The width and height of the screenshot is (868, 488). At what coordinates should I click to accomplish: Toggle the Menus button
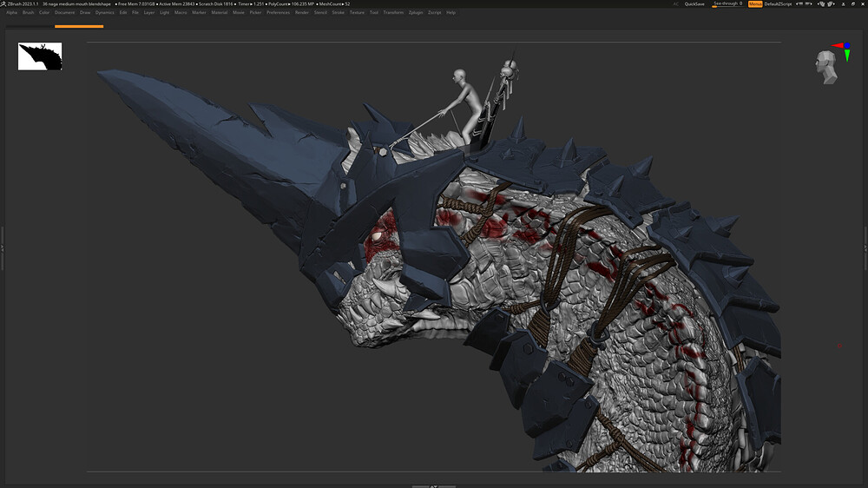pyautogui.click(x=755, y=4)
